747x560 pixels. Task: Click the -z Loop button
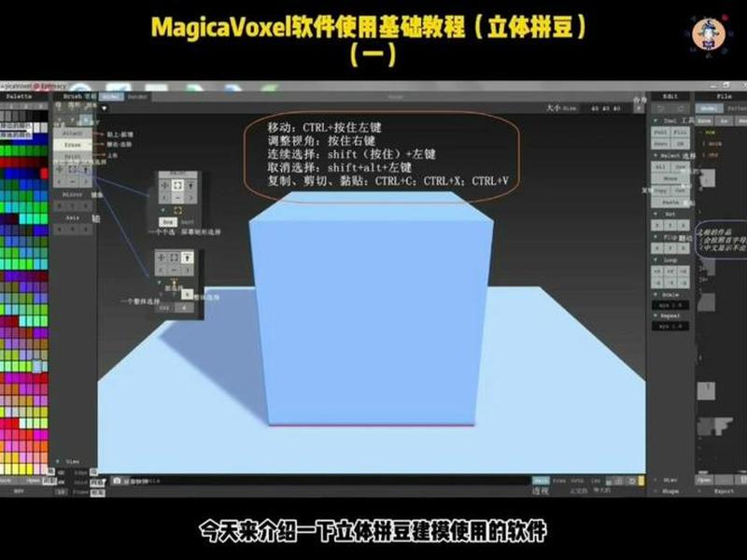[684, 283]
